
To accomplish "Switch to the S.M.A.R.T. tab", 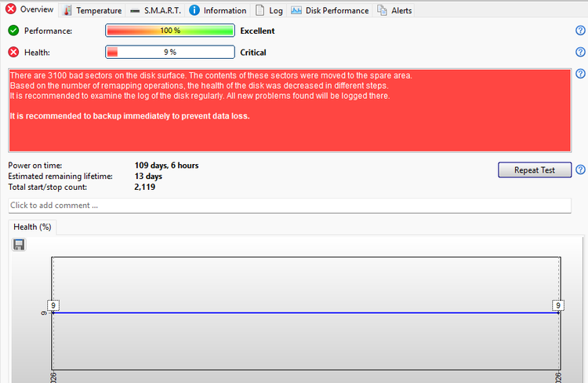I will click(x=155, y=10).
